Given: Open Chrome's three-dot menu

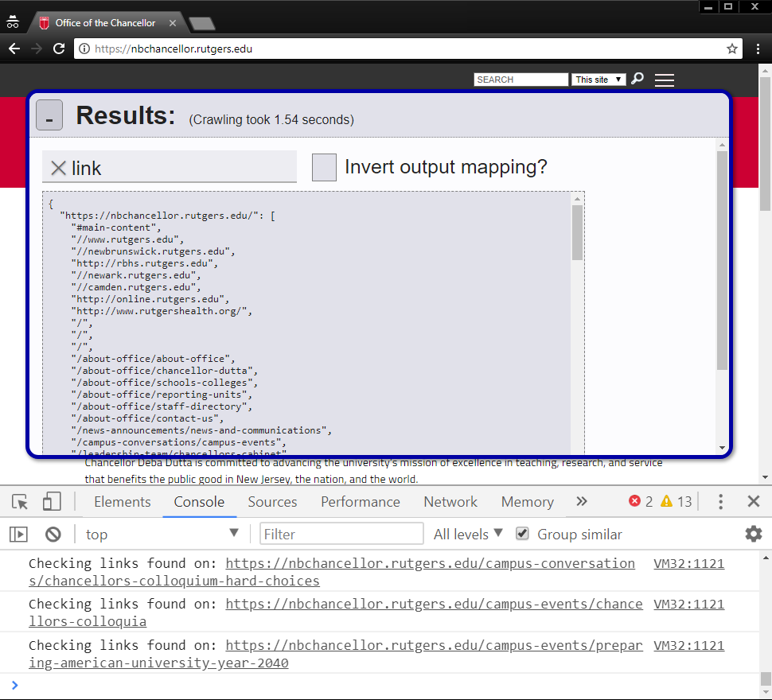Looking at the screenshot, I should [758, 49].
